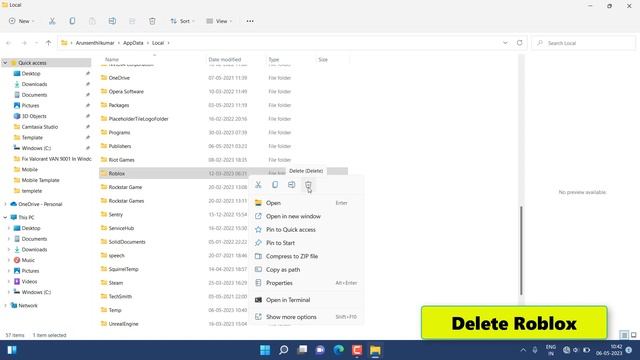The image size is (640, 360).
Task: Click the Copy icon in the context menu
Action: 275,185
